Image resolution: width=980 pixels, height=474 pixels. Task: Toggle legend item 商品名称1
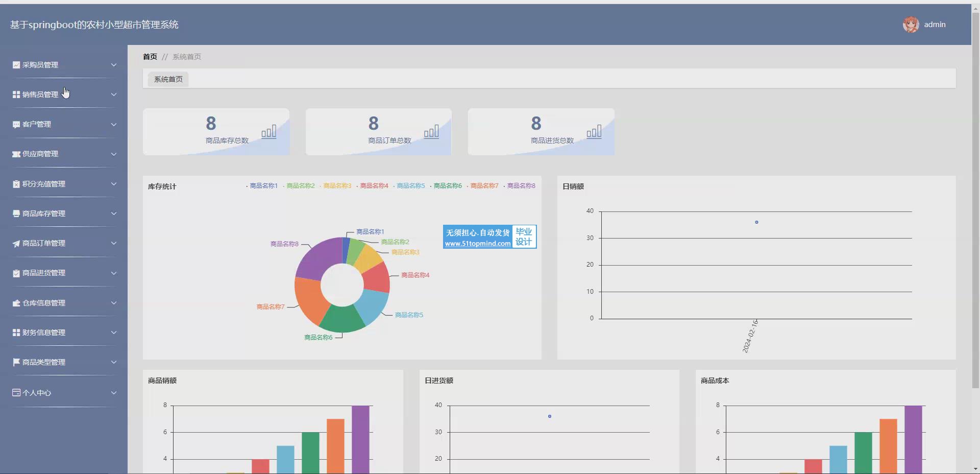click(262, 186)
